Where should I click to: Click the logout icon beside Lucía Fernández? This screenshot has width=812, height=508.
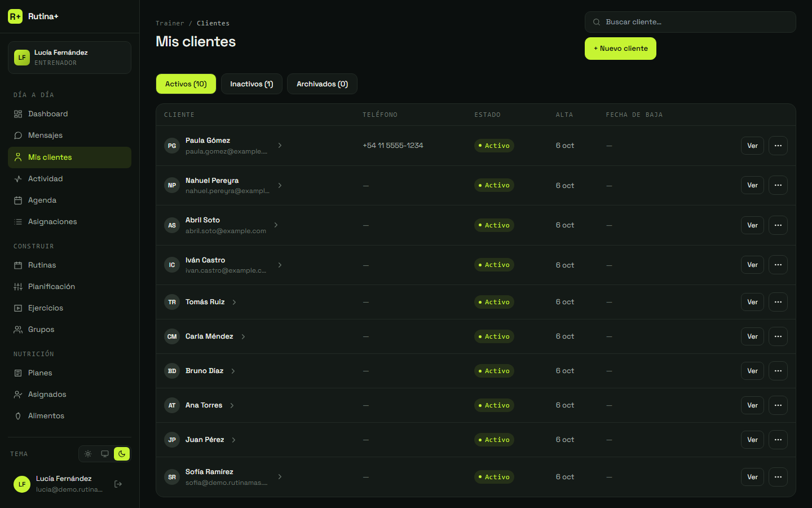[118, 484]
